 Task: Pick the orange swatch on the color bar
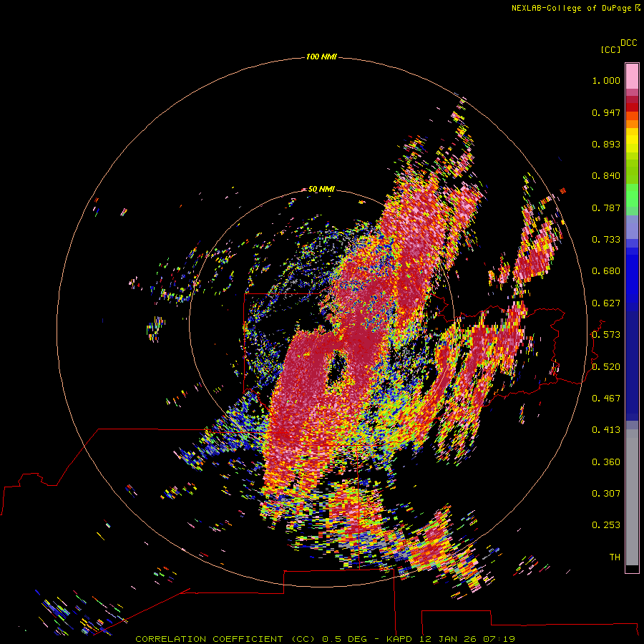[632, 124]
